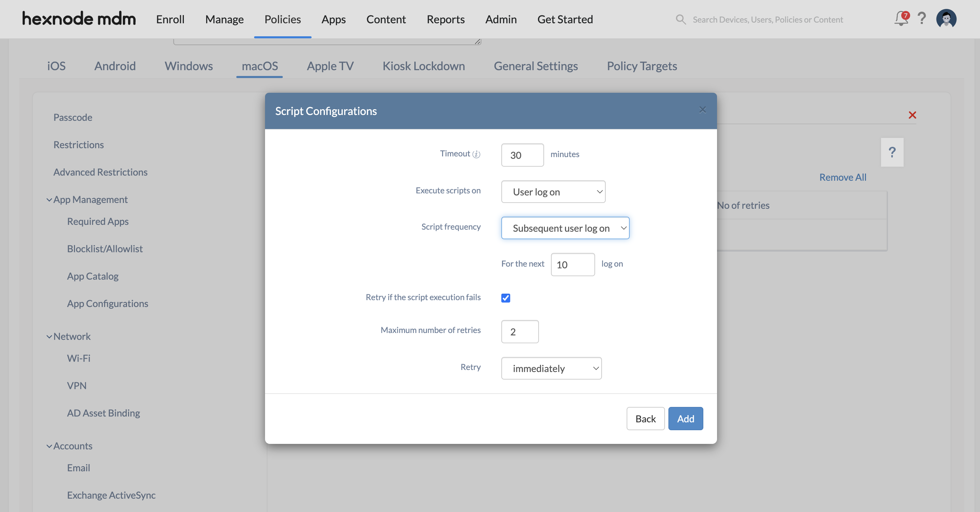Screen dimensions: 980x512
Task: Click the Add button
Action: [x=686, y=419]
